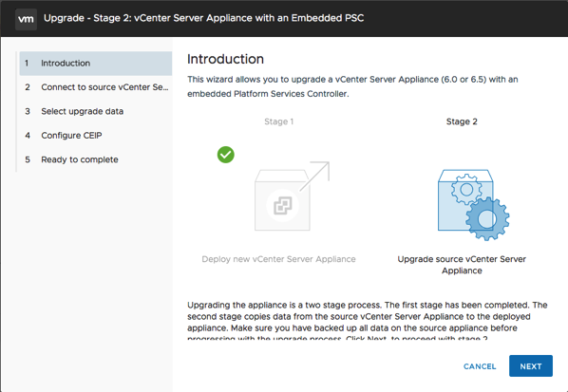Screen dimensions: 568x392
Task: Open the Select upgrade data step
Action: tap(96, 111)
